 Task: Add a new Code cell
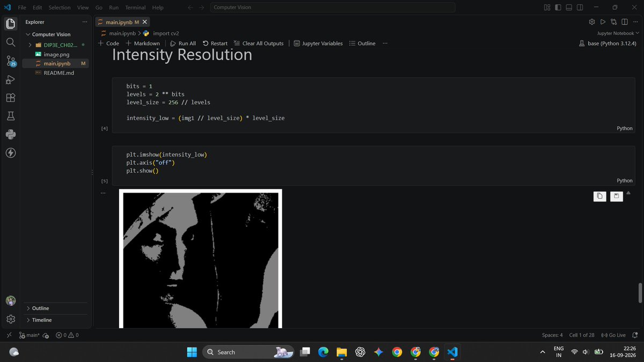pyautogui.click(x=108, y=43)
